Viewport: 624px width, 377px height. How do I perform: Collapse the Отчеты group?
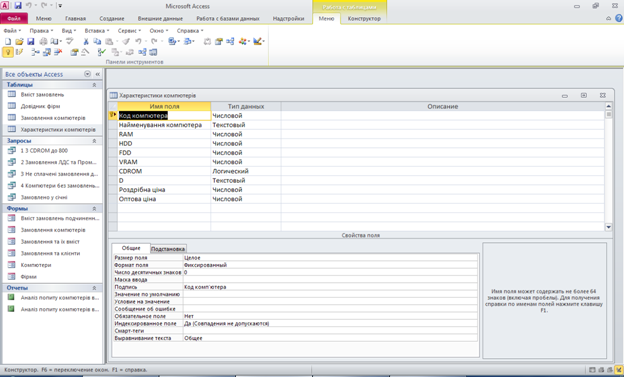point(94,288)
